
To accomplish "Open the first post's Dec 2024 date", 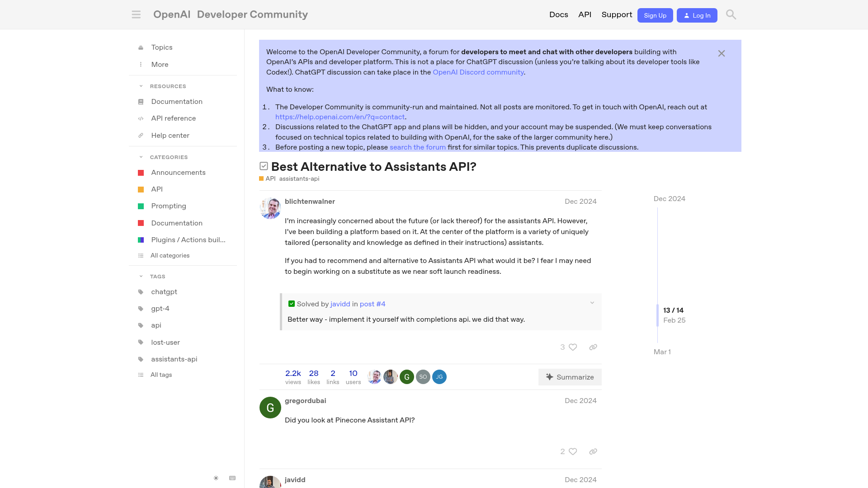I will [580, 202].
